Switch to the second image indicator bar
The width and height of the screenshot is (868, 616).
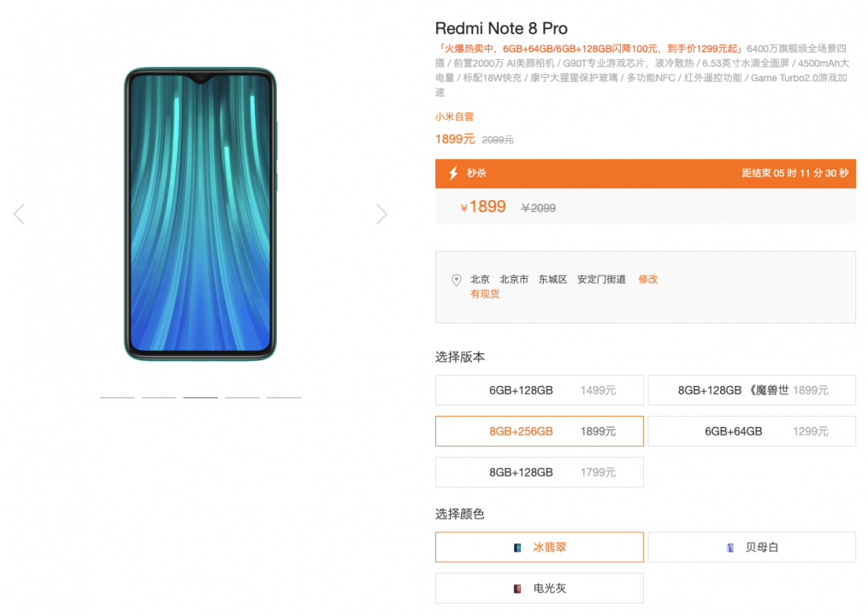[x=159, y=397]
